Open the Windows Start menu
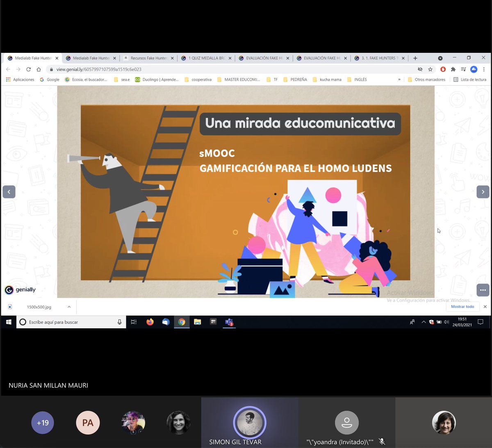This screenshot has width=492, height=448. click(8, 322)
